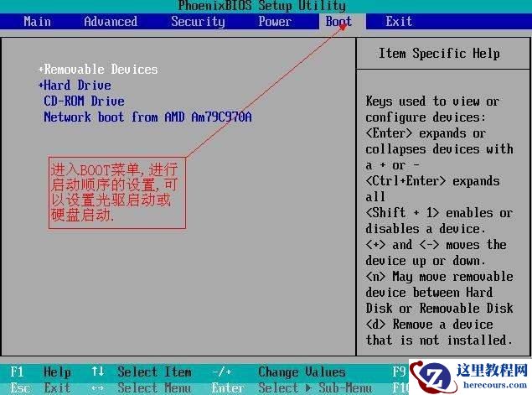The height and width of the screenshot is (395, 532).
Task: Expand the plus sign before Hard Drive
Action: (x=41, y=86)
